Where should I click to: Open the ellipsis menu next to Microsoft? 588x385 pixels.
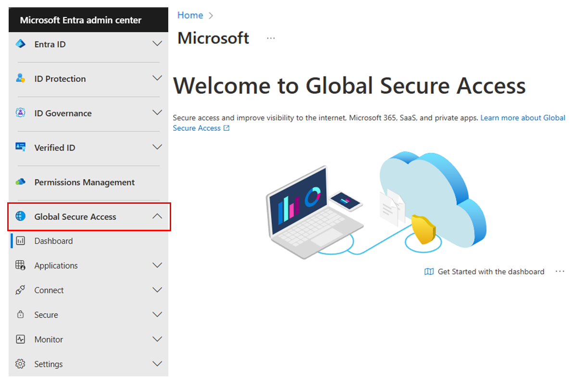point(271,38)
